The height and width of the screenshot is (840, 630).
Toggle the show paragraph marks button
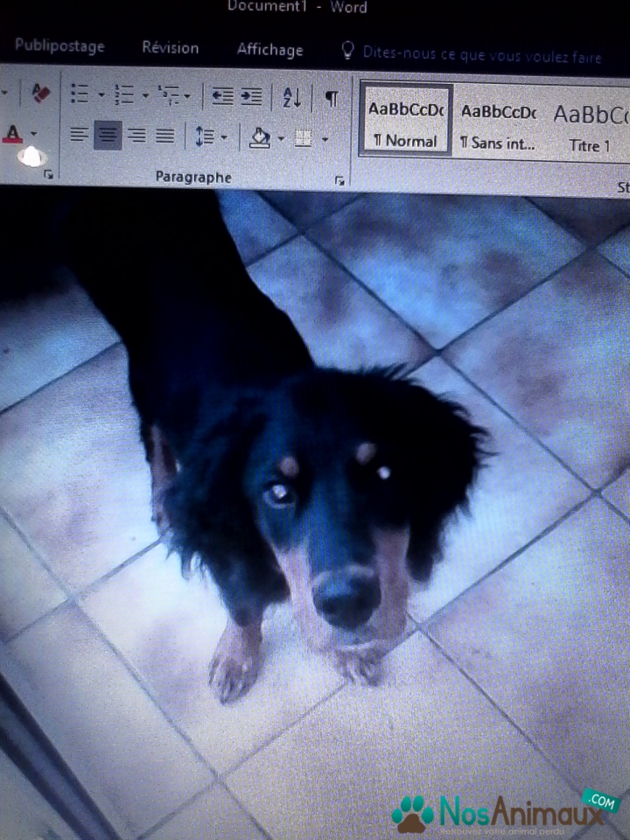click(x=332, y=98)
